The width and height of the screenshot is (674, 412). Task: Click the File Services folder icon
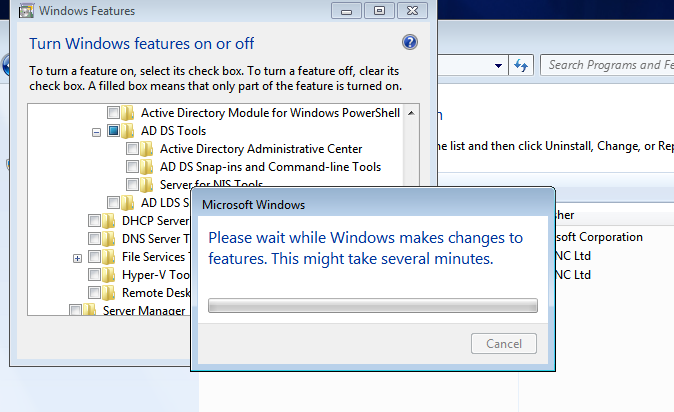coord(109,257)
